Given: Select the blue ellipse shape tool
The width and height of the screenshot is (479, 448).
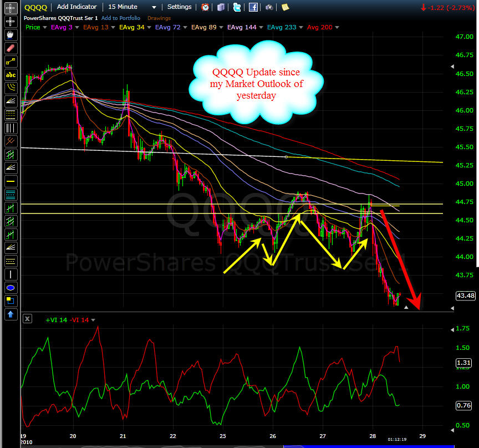Looking at the screenshot, I should click(11, 288).
